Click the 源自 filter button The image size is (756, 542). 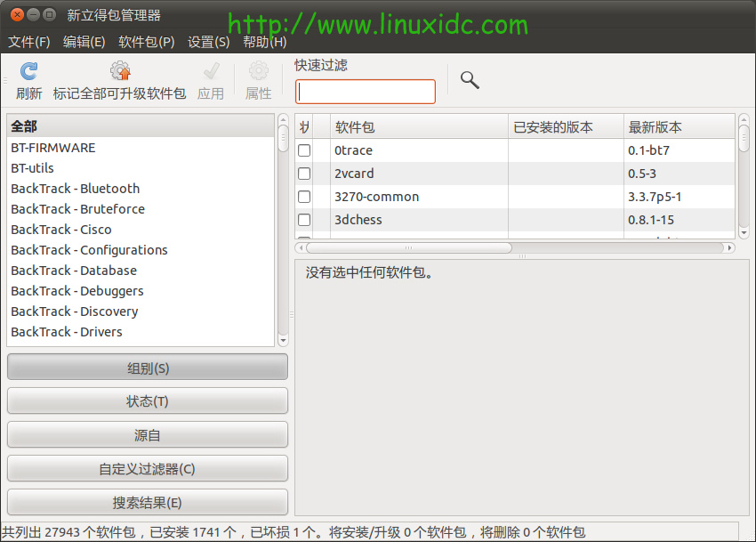coord(148,434)
